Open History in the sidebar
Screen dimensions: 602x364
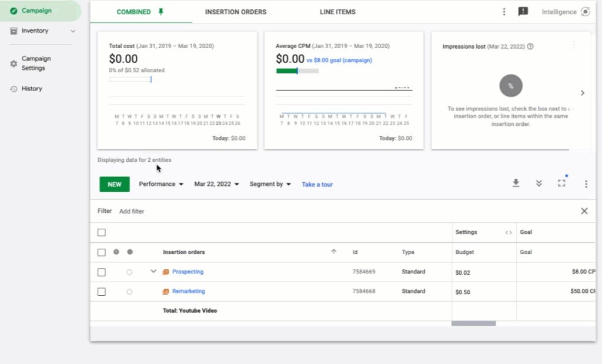pyautogui.click(x=32, y=89)
